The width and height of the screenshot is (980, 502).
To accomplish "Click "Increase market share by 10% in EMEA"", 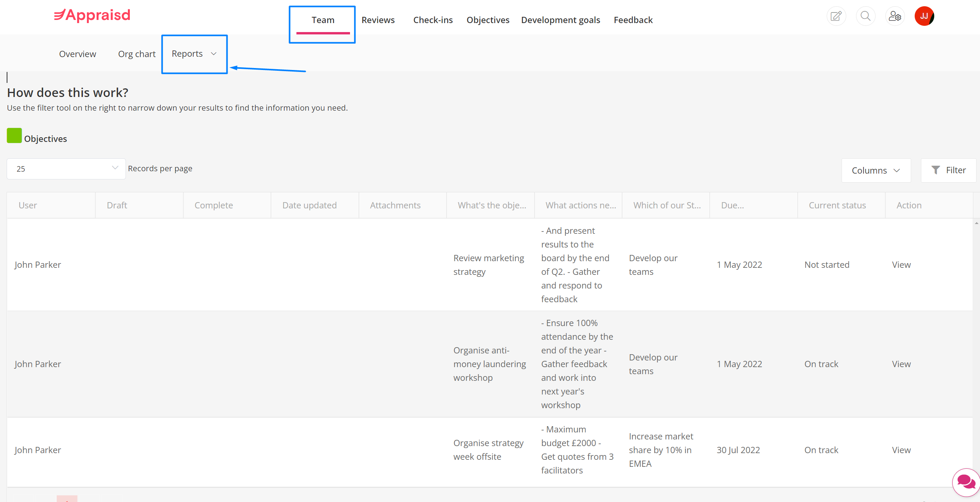I will point(661,450).
